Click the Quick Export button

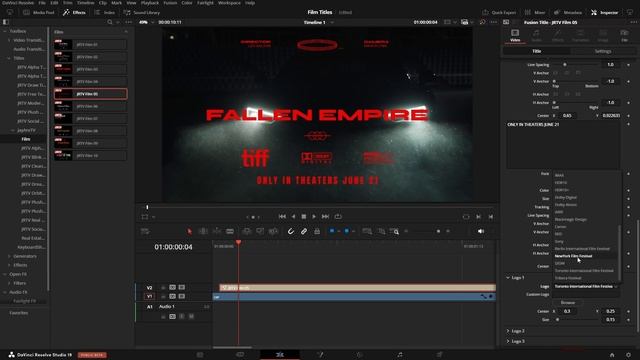[x=499, y=13]
